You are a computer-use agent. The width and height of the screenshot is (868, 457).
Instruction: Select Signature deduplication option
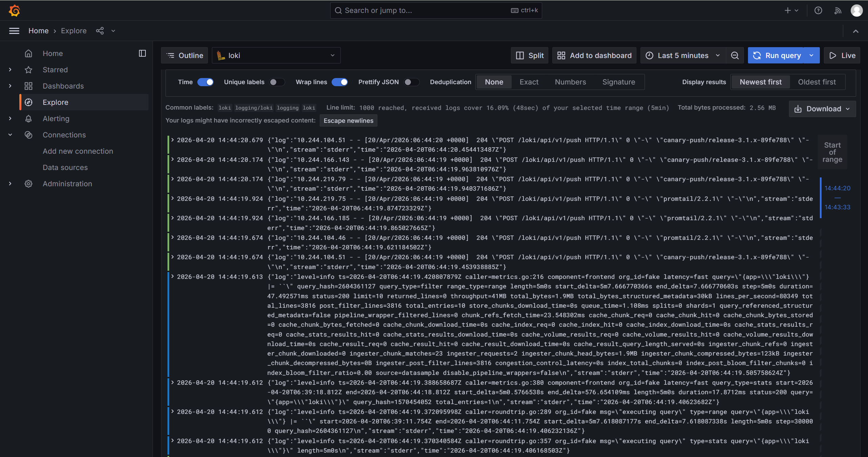point(618,82)
